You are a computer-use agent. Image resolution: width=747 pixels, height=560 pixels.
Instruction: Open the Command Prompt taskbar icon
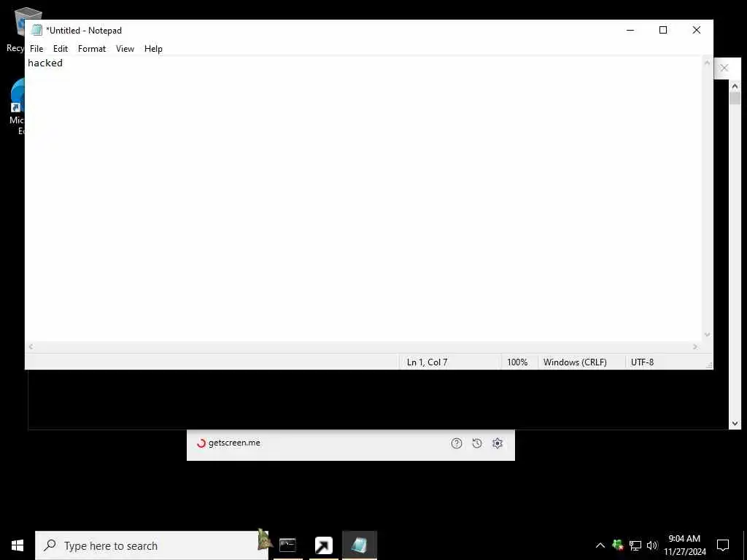tap(287, 545)
